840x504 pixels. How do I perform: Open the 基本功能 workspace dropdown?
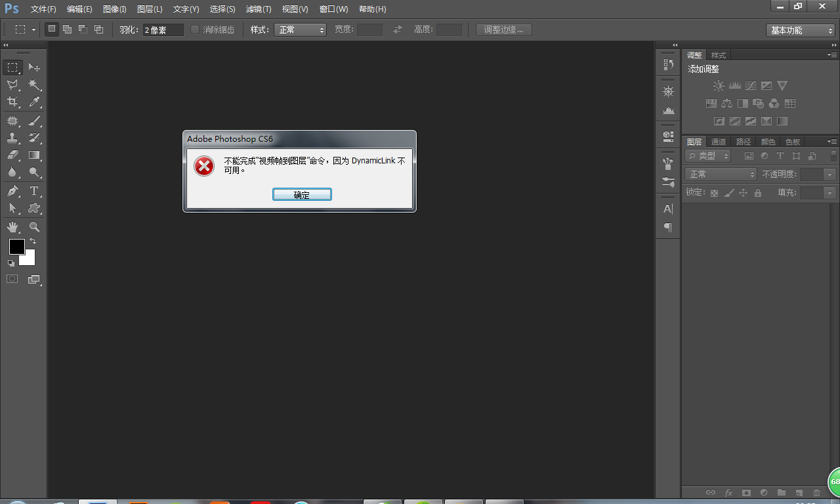coord(800,30)
